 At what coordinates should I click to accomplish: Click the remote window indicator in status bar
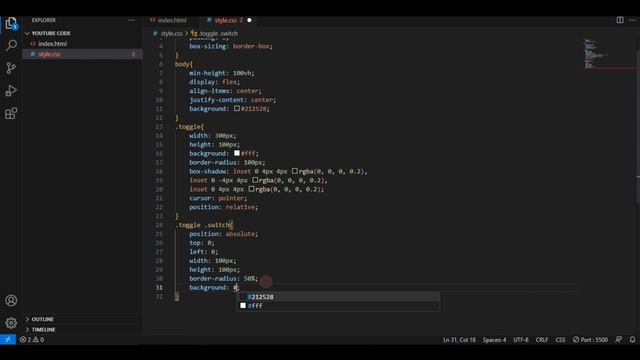(x=8, y=340)
